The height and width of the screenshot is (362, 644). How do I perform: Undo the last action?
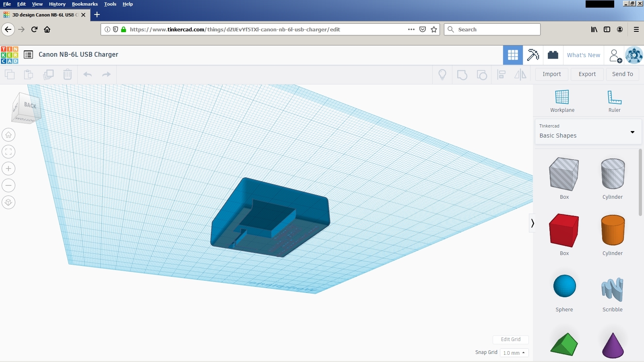coord(88,74)
